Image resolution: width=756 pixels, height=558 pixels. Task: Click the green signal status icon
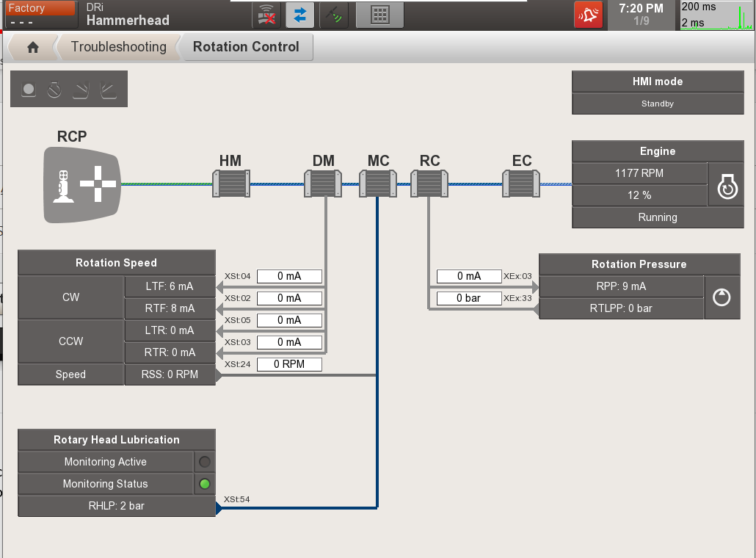(334, 15)
